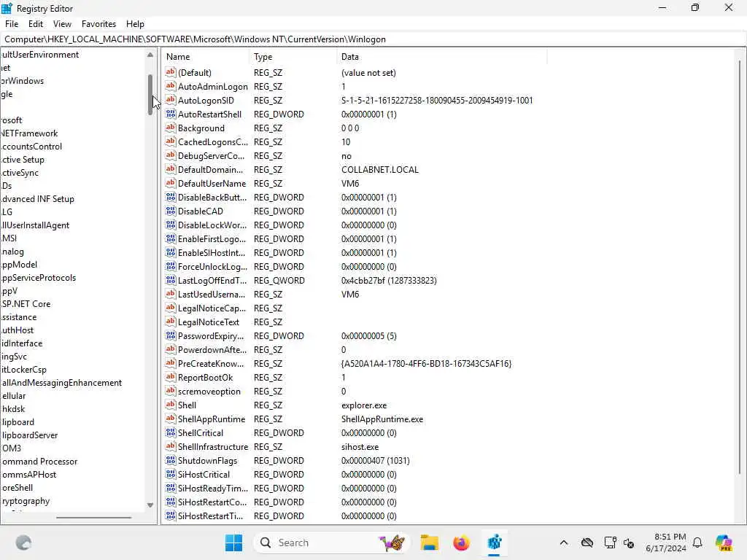
Task: Select the Cryptography tree key
Action: (x=26, y=501)
